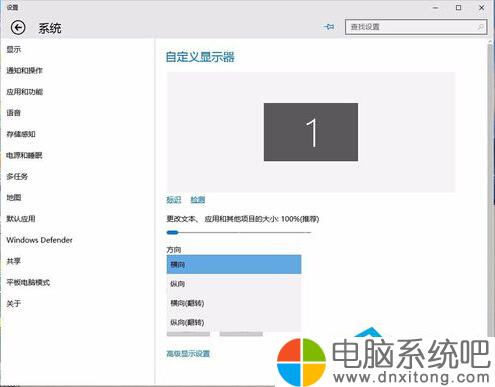The height and width of the screenshot is (387, 495).
Task: Close the settings window
Action: [x=482, y=7]
